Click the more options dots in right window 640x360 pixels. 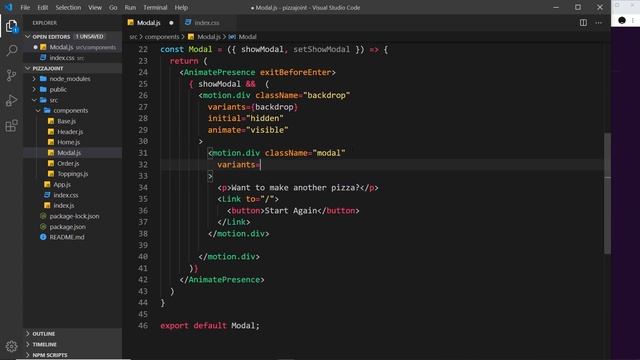click(633, 20)
